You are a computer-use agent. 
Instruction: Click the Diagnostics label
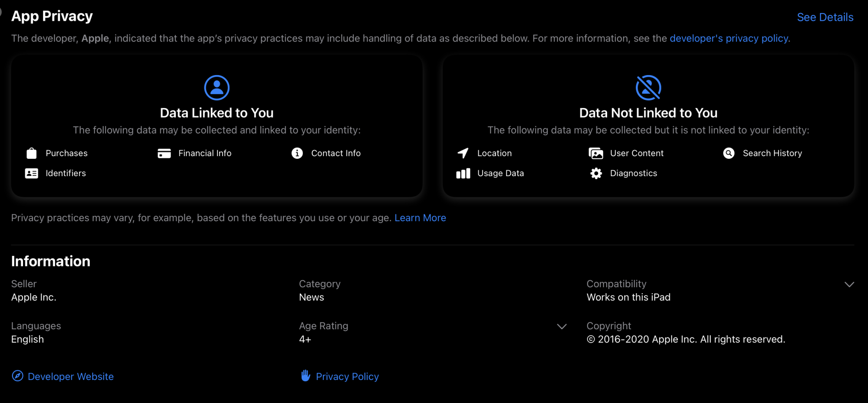[x=633, y=173]
